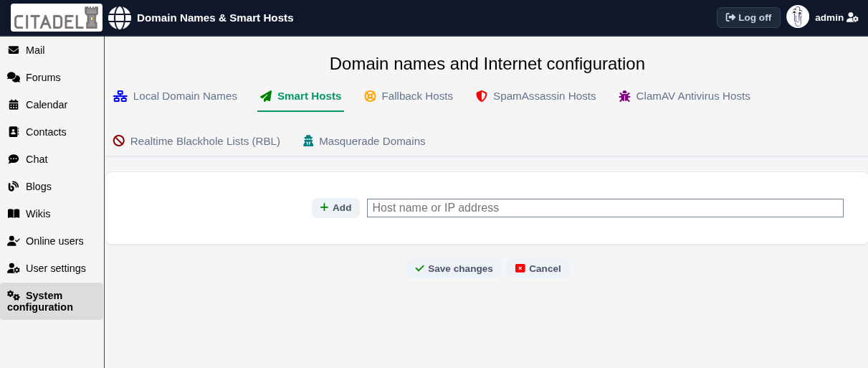Click the Masquerade Domains icon
This screenshot has width=868, height=368.
click(308, 141)
